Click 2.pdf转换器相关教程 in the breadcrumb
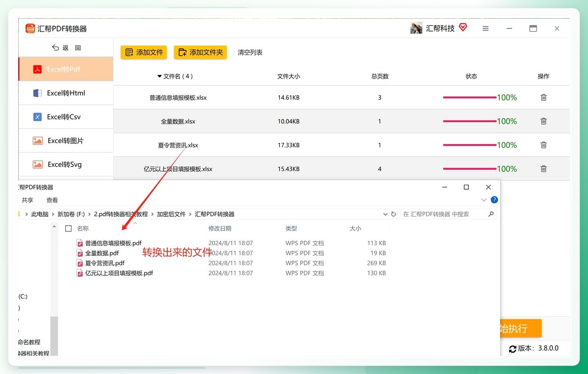Viewport: 588px width, 374px height. tap(121, 214)
